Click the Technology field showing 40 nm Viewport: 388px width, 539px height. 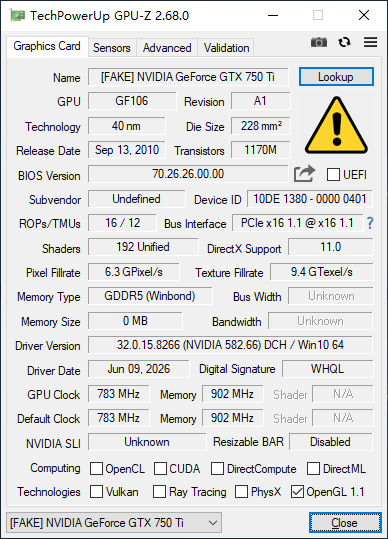[126, 126]
